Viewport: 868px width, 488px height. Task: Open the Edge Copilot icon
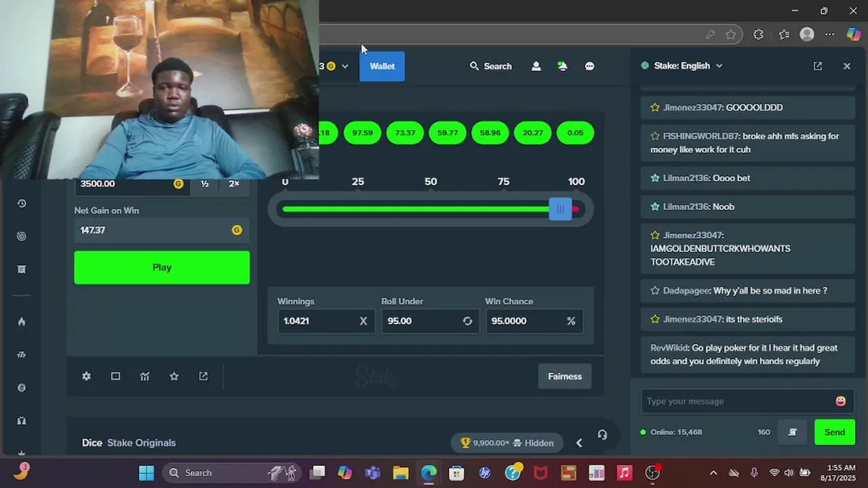pyautogui.click(x=853, y=34)
